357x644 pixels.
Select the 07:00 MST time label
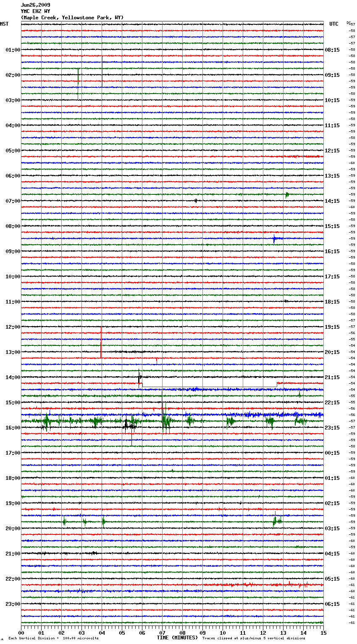(x=13, y=201)
